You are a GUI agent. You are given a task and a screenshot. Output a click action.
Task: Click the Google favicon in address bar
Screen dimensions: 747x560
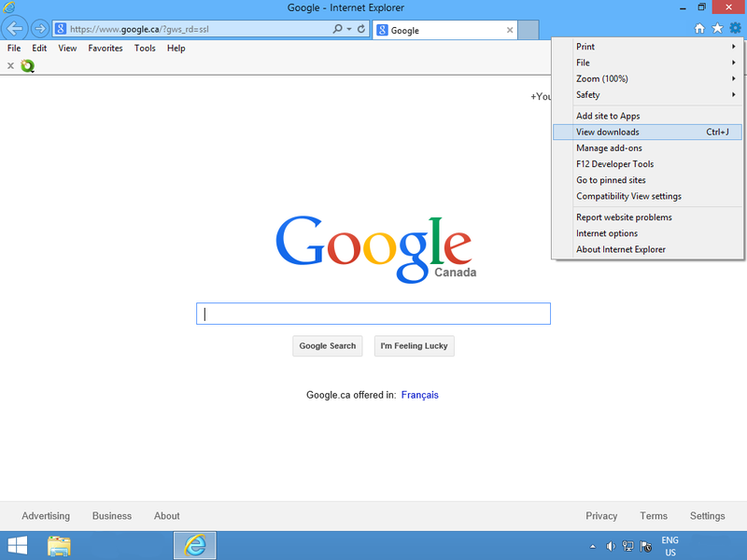[61, 29]
